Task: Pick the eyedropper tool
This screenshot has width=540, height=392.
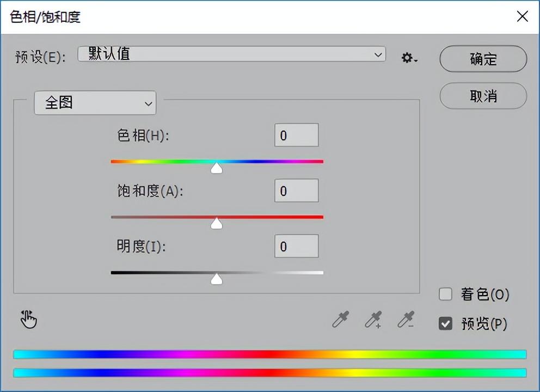Action: (341, 320)
